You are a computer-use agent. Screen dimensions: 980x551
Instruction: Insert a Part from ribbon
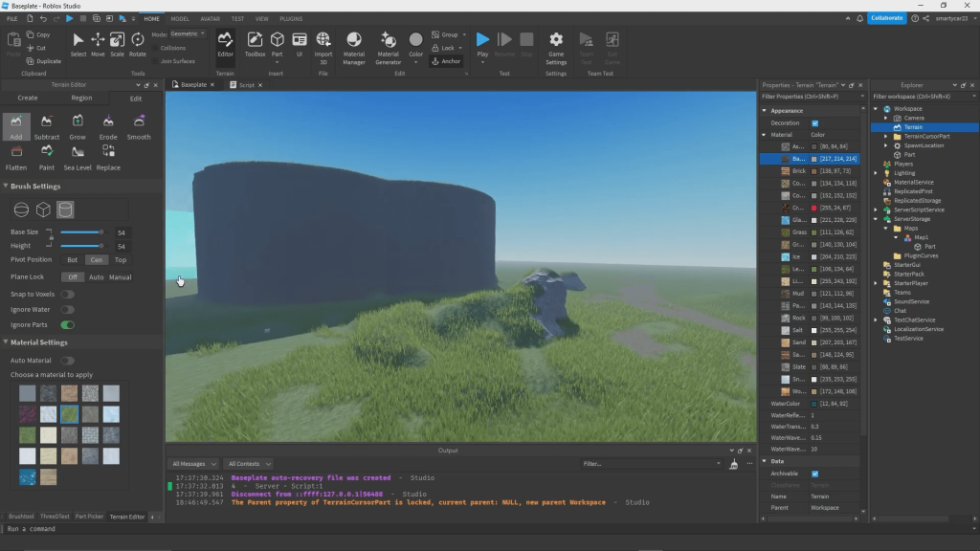pos(277,45)
